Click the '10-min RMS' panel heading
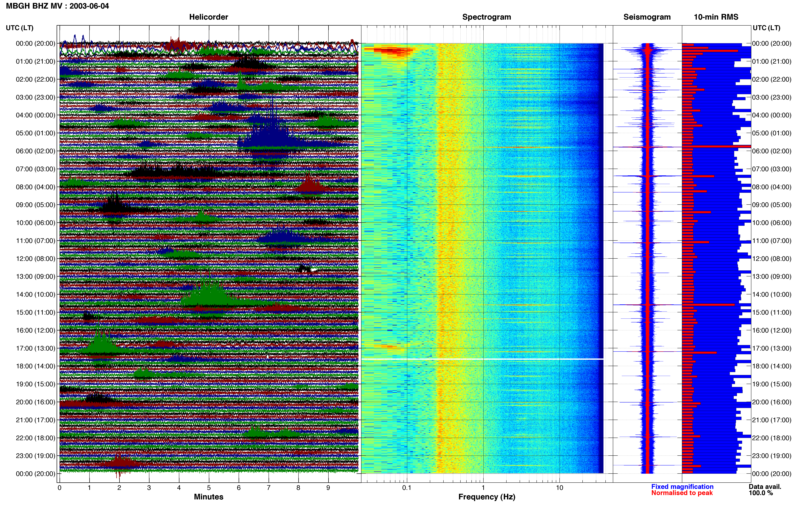The image size is (812, 508). click(x=716, y=17)
